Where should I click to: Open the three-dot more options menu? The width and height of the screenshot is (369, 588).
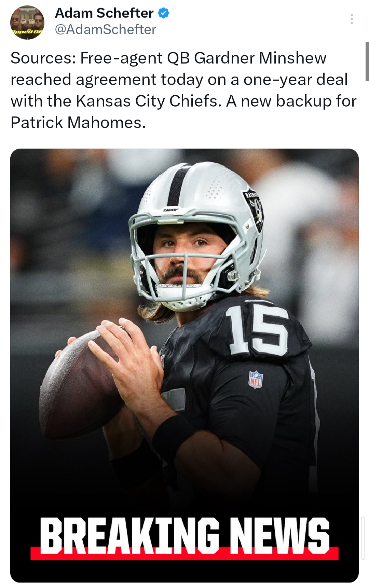coord(352,19)
